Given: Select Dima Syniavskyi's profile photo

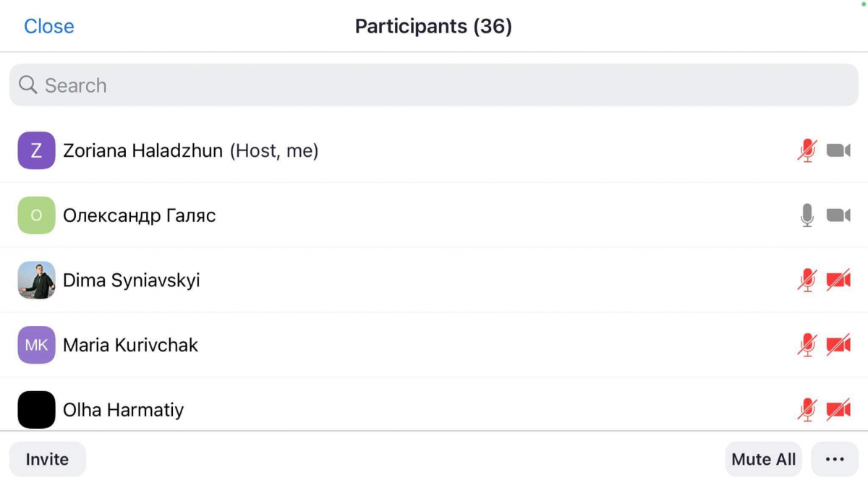Looking at the screenshot, I should click(x=36, y=280).
